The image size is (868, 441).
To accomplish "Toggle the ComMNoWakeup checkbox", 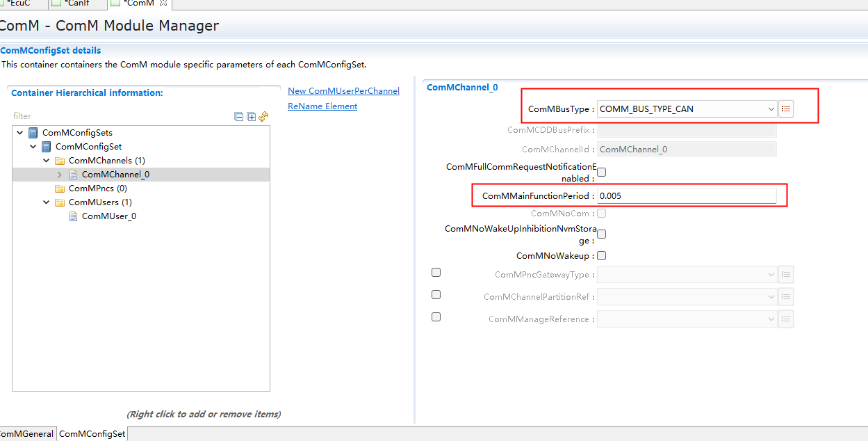I will (602, 256).
